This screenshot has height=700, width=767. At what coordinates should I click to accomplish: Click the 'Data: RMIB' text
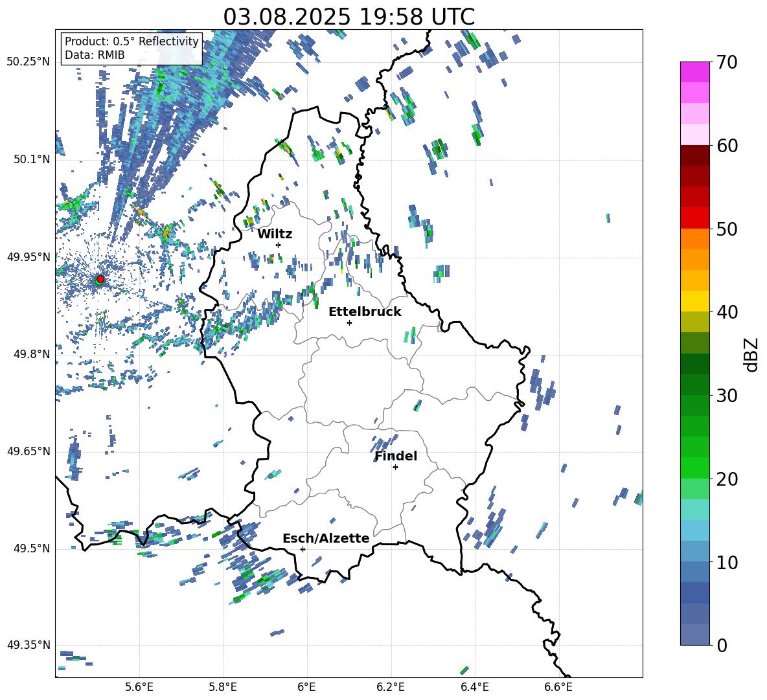95,55
